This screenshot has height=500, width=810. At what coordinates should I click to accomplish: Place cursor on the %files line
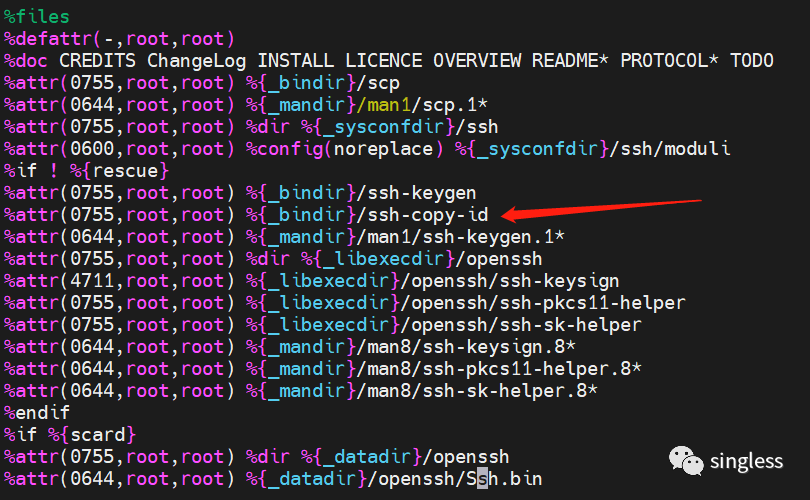[x=38, y=17]
